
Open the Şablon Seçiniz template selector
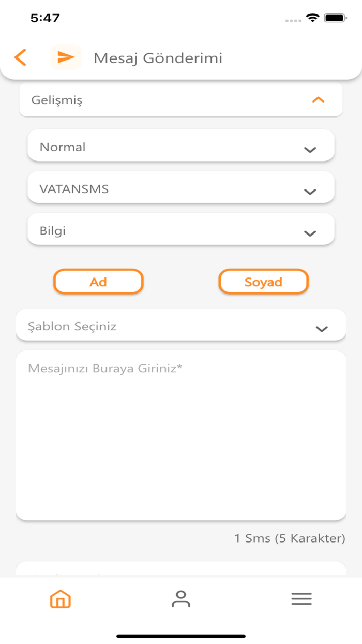[x=180, y=326]
